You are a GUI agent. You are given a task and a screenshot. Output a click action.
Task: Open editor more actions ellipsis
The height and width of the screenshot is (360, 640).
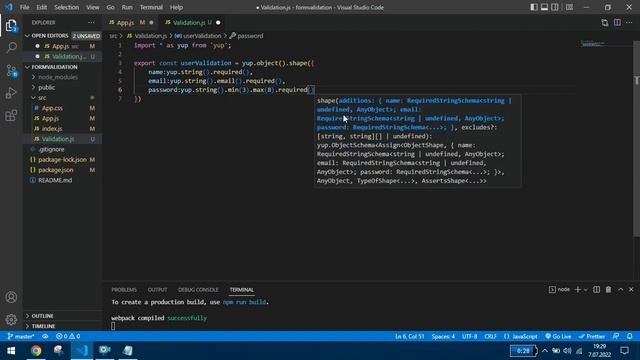point(629,22)
